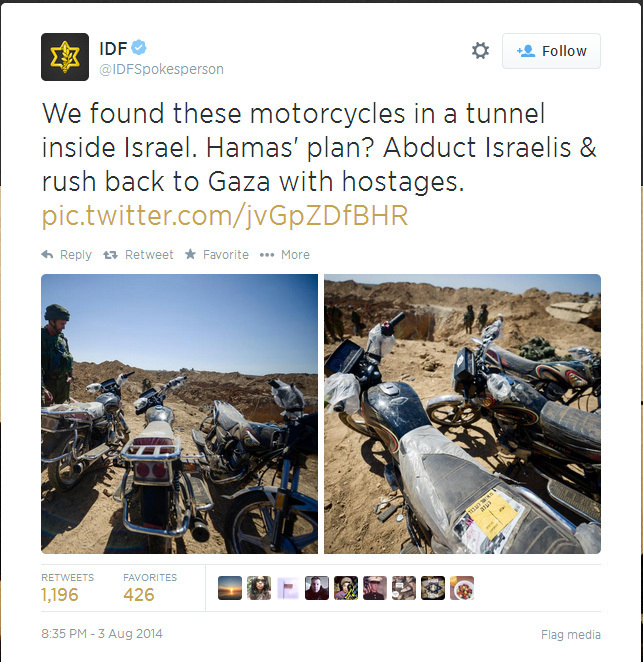Click the blue verified badge

pos(139,47)
